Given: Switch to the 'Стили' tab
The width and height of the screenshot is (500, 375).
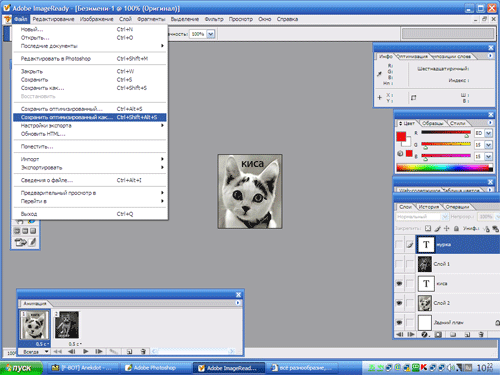Looking at the screenshot, I should (x=458, y=123).
